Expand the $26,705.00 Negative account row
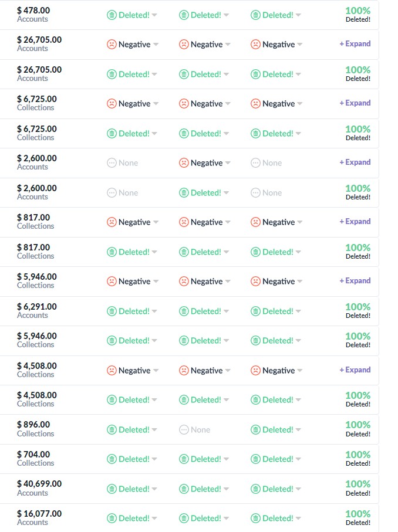The width and height of the screenshot is (398, 532). click(x=355, y=44)
